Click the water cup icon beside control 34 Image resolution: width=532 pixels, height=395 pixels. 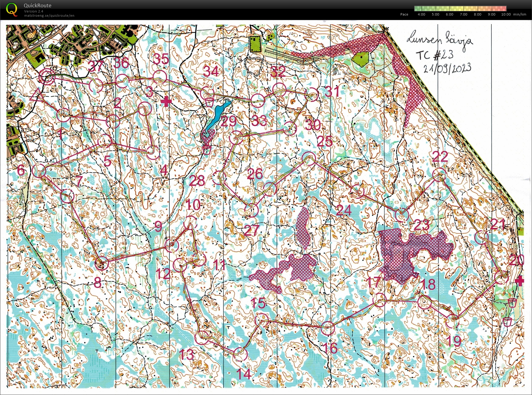click(x=209, y=102)
